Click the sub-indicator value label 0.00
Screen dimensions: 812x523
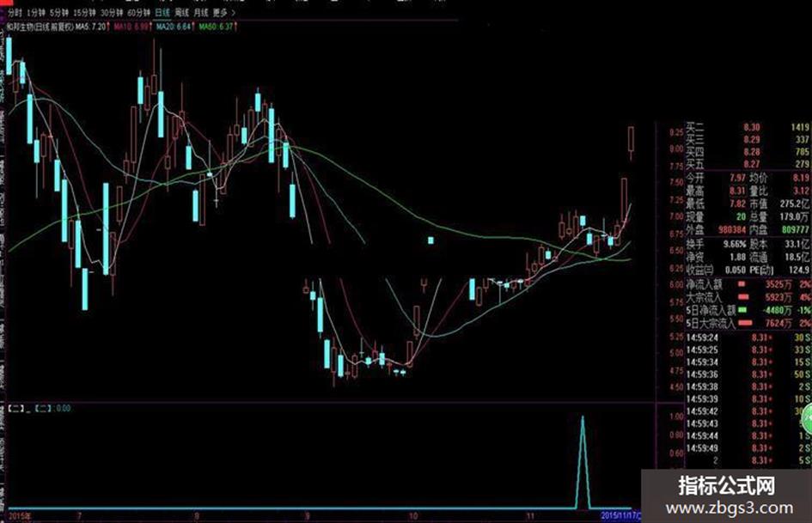[64, 409]
